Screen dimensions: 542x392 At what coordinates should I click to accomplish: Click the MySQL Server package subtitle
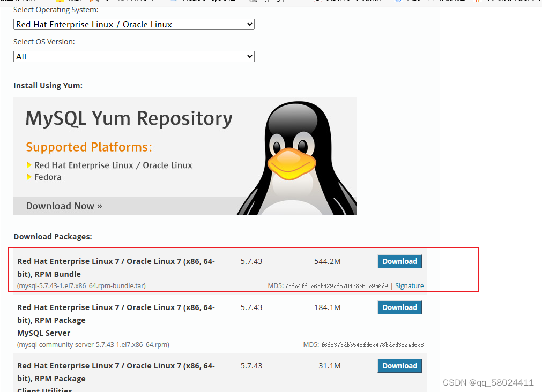tap(43, 333)
